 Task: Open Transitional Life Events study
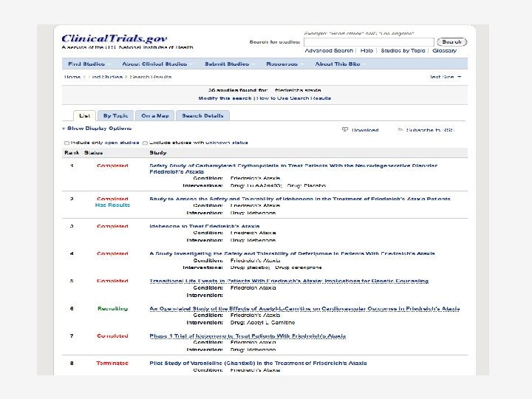(x=289, y=281)
